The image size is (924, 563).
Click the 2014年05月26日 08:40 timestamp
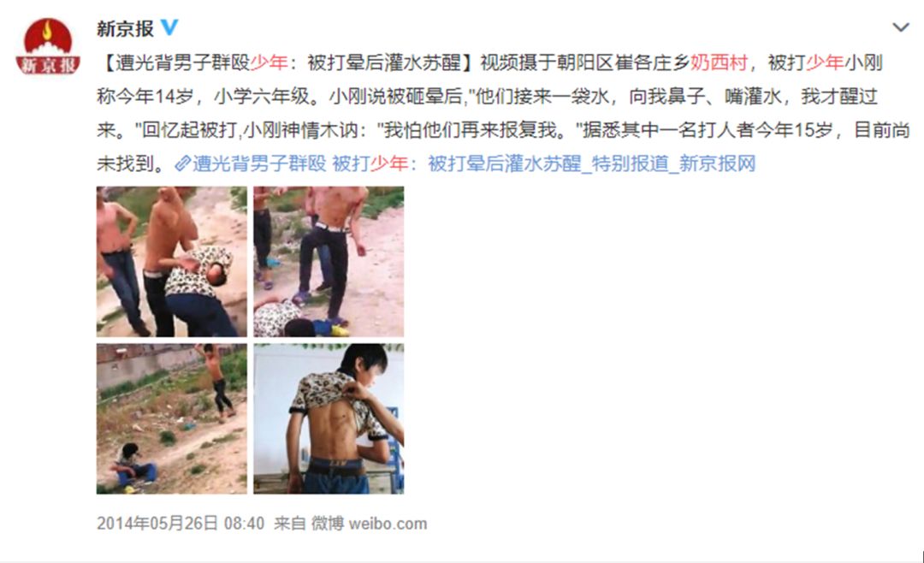click(181, 524)
